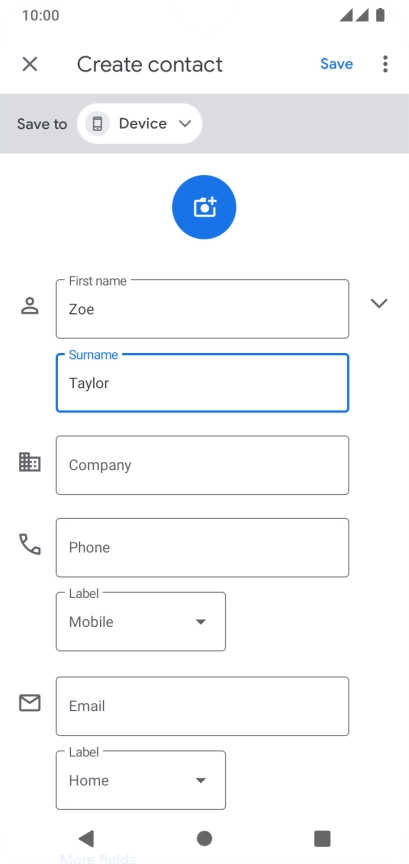
Task: Click the phone handset icon
Action: [30, 544]
